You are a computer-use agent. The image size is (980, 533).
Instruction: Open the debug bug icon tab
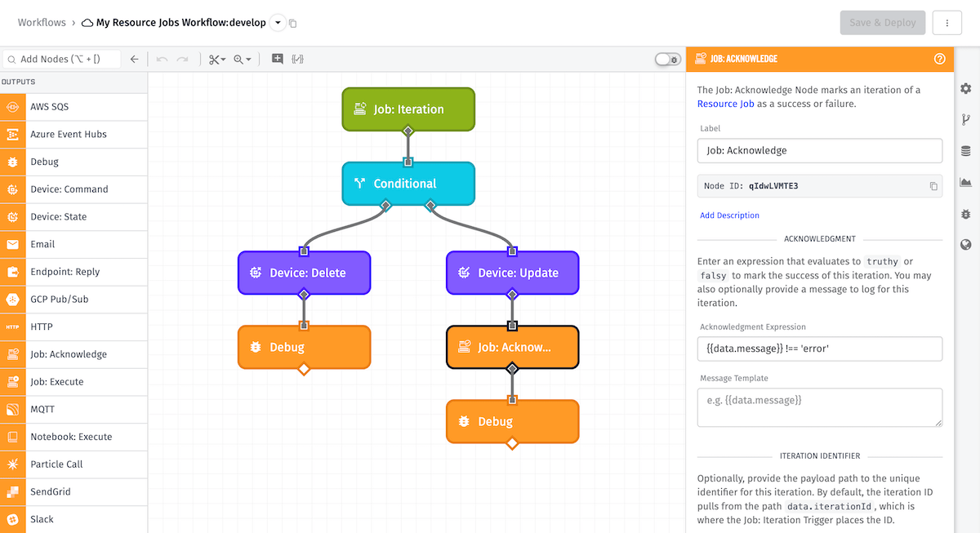coord(966,214)
